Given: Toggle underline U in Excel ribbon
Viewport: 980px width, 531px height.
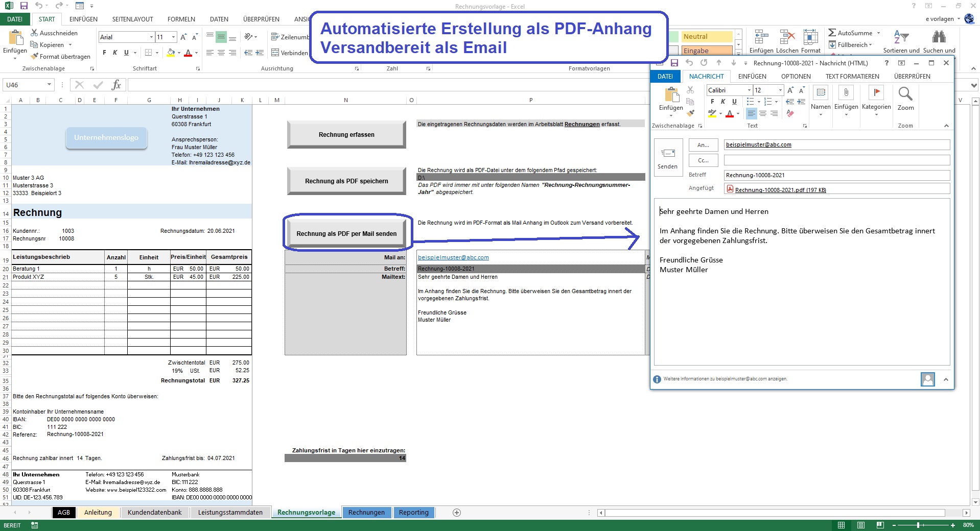Looking at the screenshot, I should pyautogui.click(x=126, y=53).
